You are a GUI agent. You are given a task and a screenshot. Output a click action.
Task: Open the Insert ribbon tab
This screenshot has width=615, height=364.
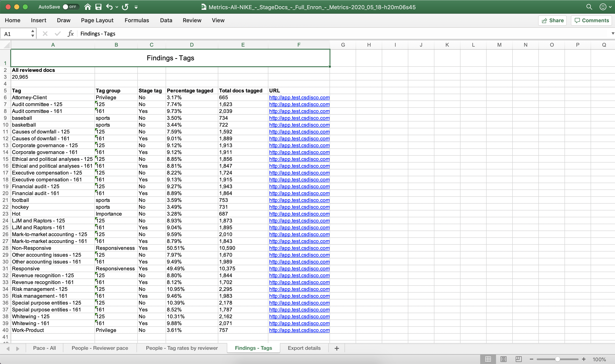coord(39,20)
